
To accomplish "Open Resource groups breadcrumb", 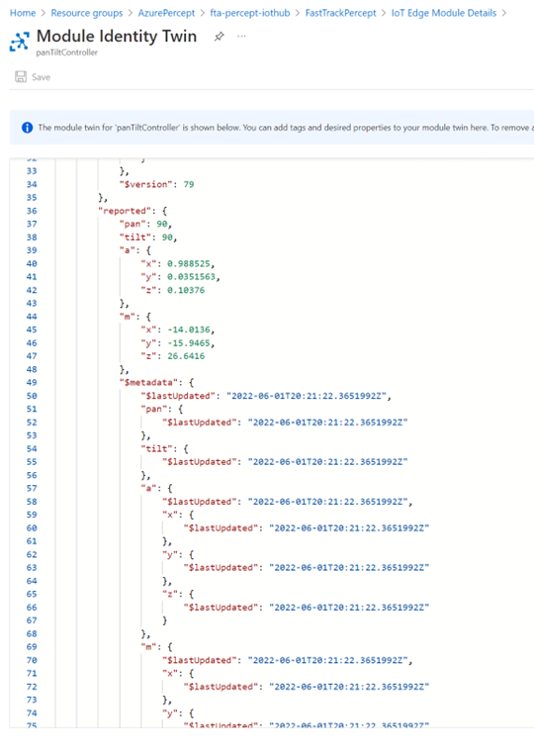I will (x=87, y=13).
